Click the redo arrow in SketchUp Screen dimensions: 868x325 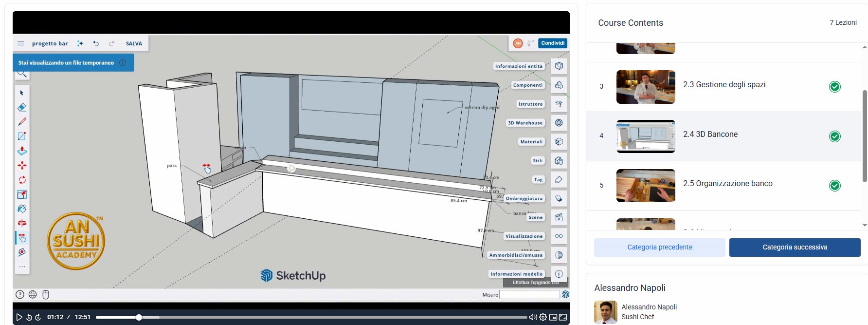111,43
